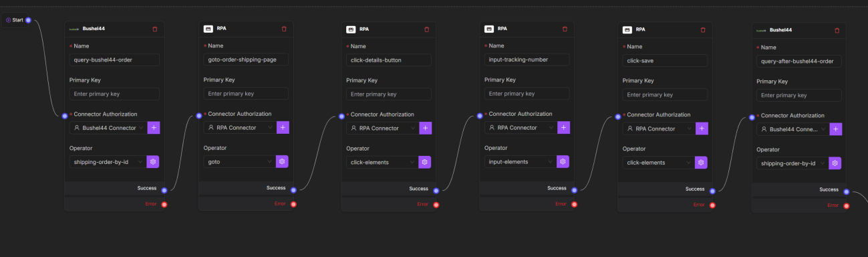Image resolution: width=868 pixels, height=257 pixels.
Task: Focus primary key field in click-save node
Action: 665,94
